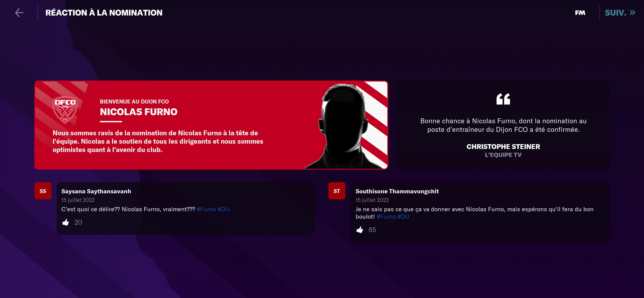Click the SS avatar badge

43,191
